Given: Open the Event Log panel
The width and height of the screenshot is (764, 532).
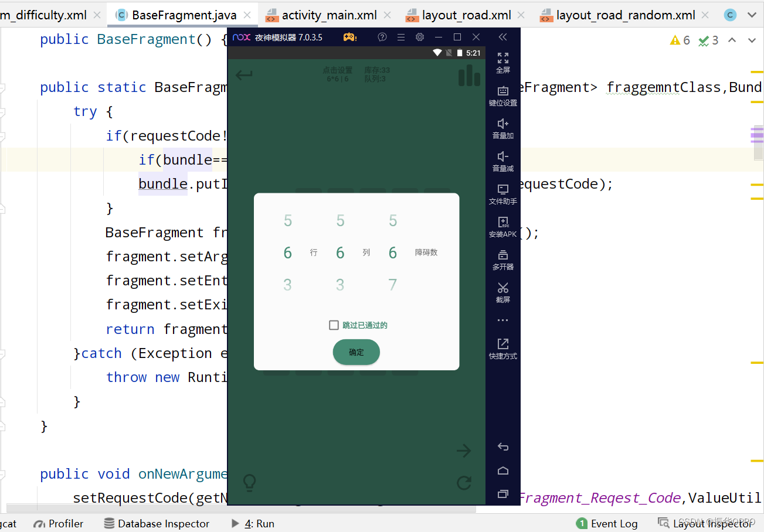Looking at the screenshot, I should (x=607, y=523).
